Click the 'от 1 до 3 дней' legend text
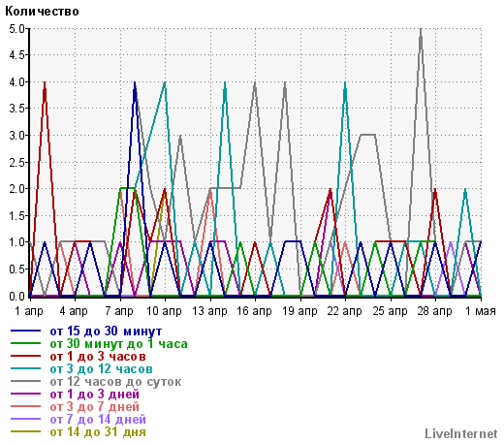Viewport: 504px width, 443px height. coord(94,395)
